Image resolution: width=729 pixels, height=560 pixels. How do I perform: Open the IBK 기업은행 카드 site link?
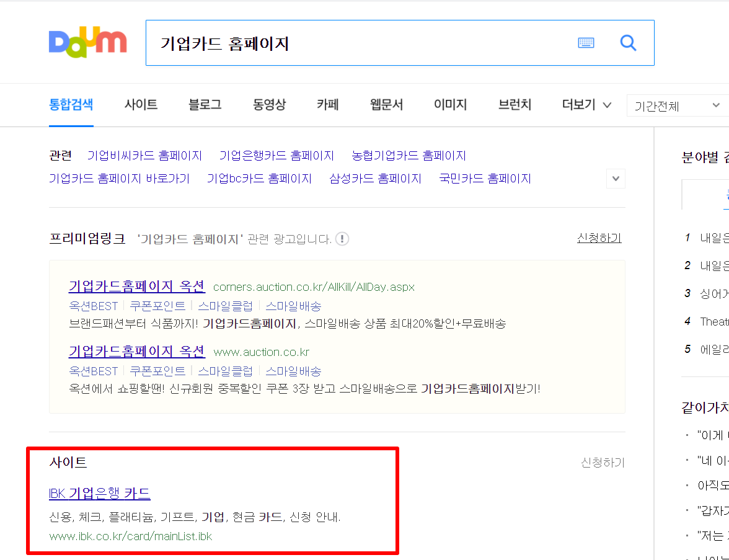(x=99, y=493)
